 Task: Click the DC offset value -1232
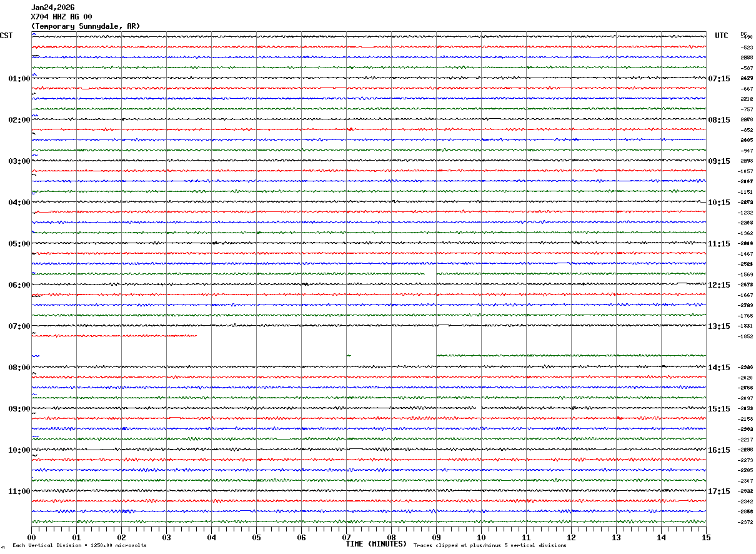click(x=746, y=213)
